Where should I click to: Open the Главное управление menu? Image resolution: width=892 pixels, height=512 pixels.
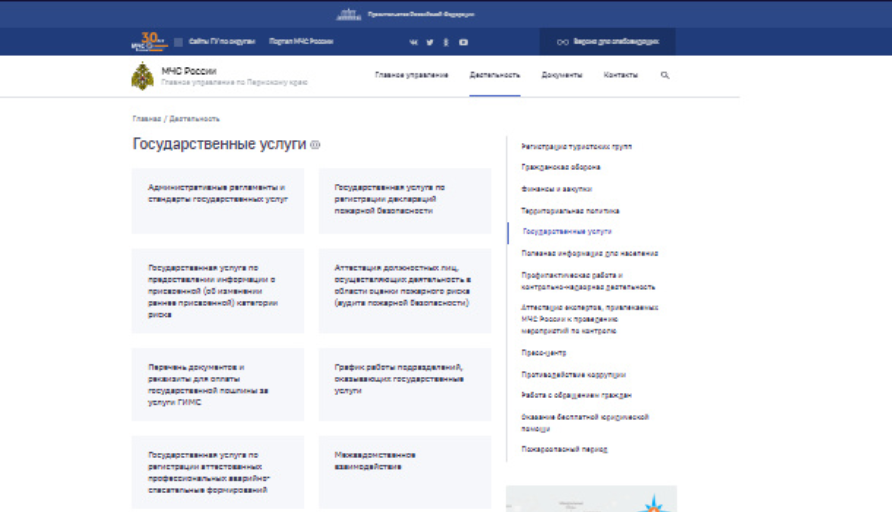click(411, 76)
